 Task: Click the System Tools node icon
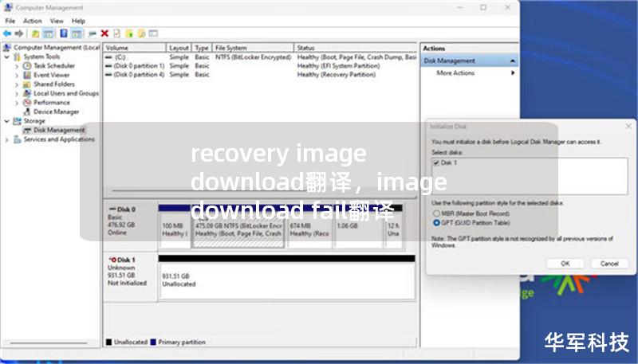click(x=17, y=57)
